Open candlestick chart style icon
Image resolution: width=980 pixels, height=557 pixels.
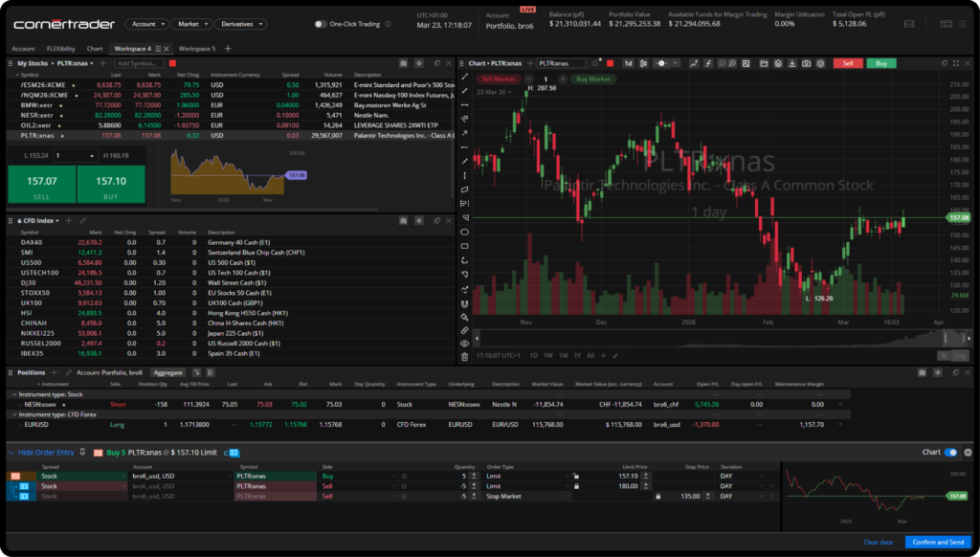644,63
